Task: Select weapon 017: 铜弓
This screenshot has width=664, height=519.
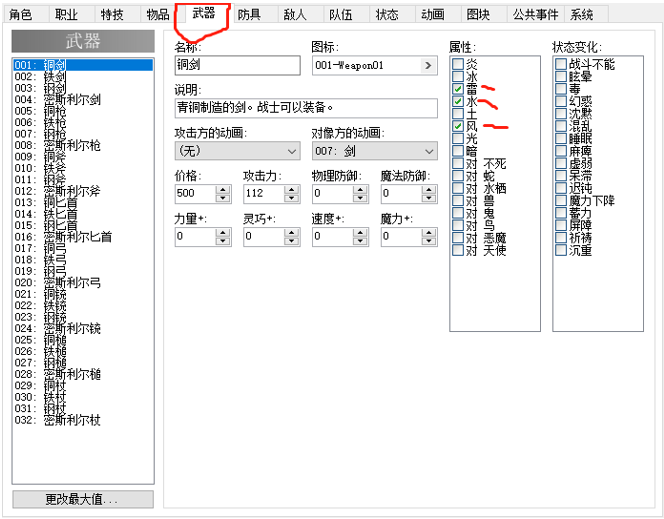Action: [x=83, y=248]
